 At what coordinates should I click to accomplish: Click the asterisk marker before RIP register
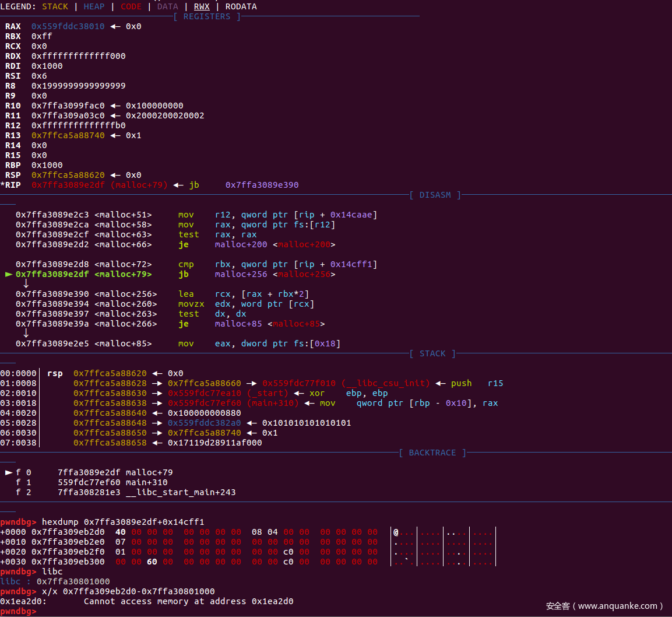[2, 185]
